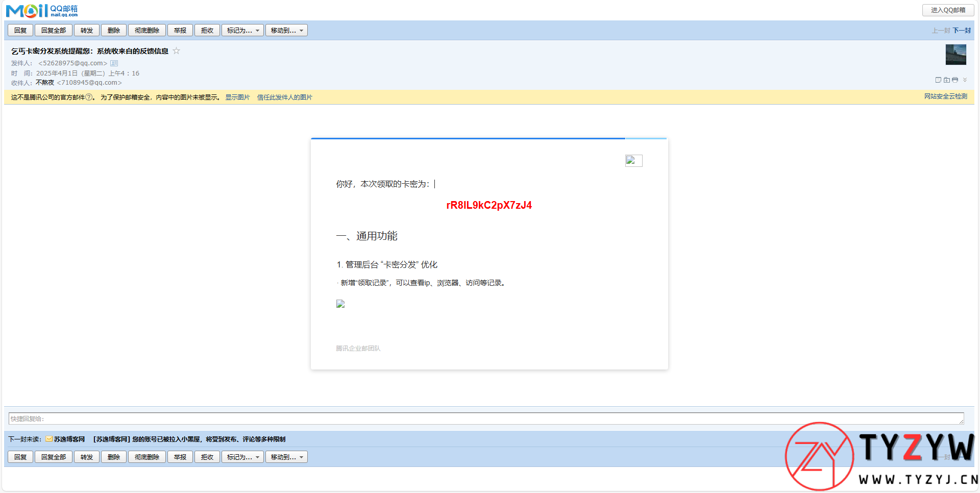Open the bottom 标记为 dropdown
This screenshot has height=493, width=980.
(242, 457)
